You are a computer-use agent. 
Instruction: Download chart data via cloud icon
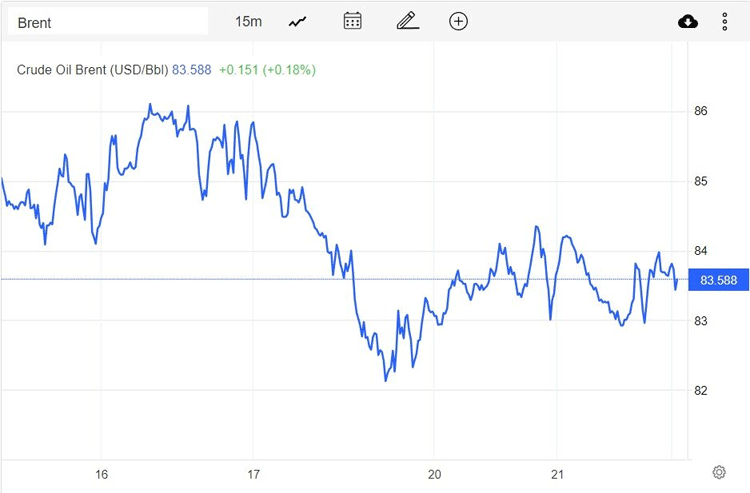pyautogui.click(x=688, y=21)
